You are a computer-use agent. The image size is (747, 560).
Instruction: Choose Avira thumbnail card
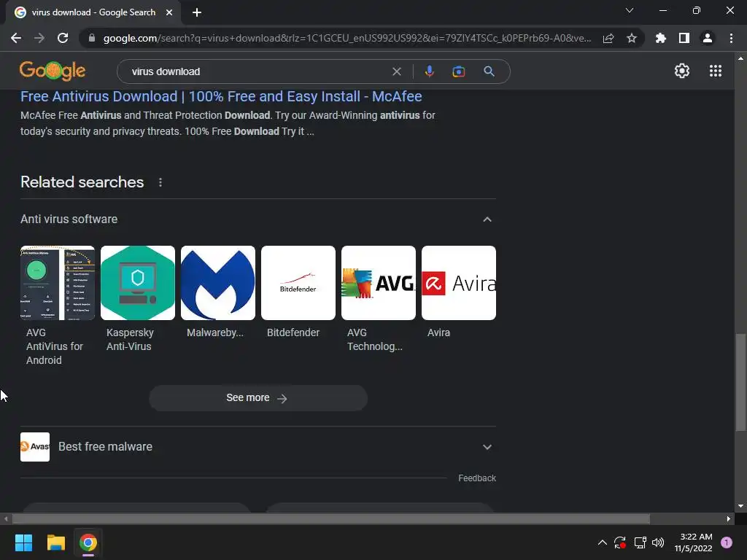(459, 283)
